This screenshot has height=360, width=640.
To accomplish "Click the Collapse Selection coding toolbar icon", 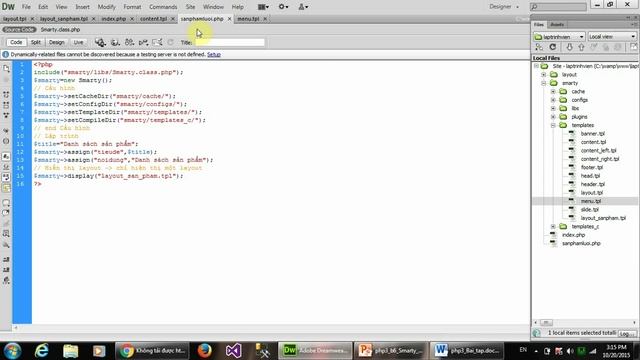I will pos(6,105).
